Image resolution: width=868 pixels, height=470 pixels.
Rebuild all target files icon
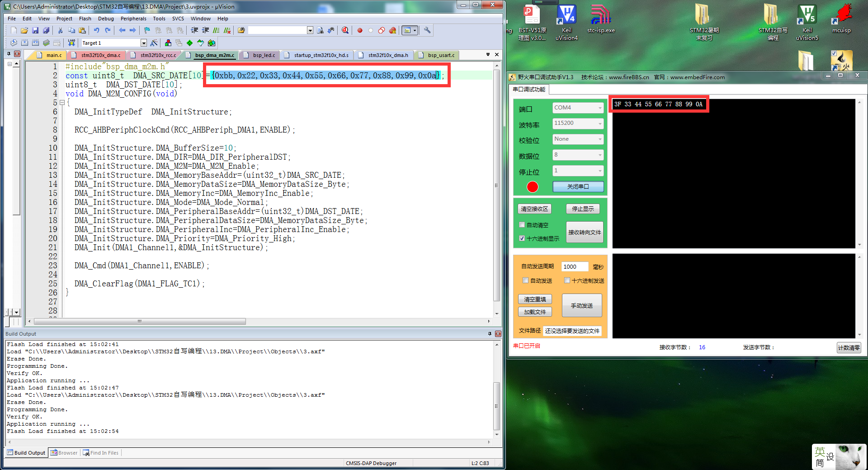click(35, 43)
